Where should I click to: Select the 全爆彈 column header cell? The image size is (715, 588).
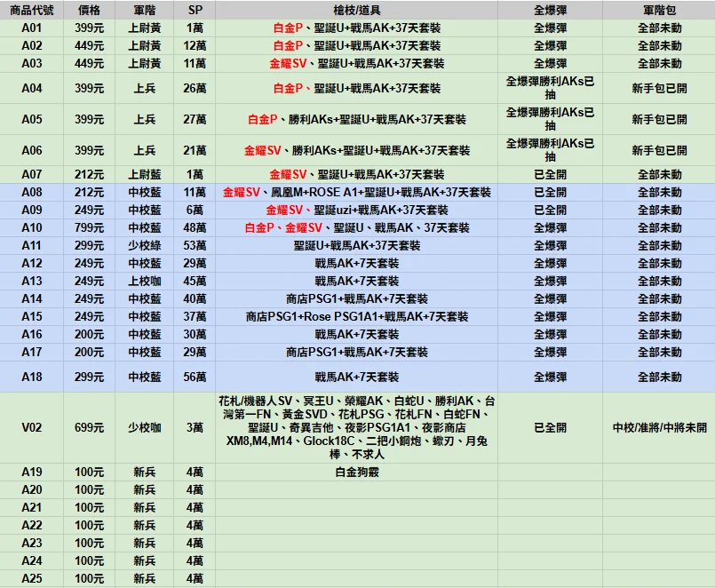point(550,11)
